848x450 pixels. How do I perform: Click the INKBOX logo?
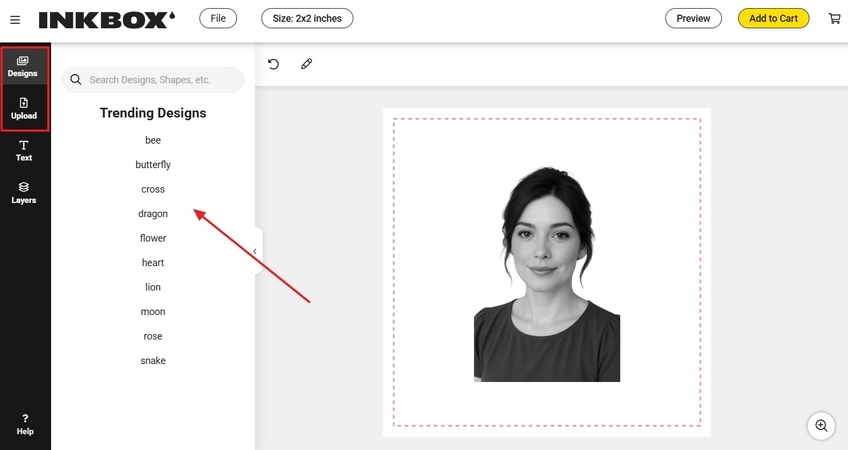click(107, 19)
